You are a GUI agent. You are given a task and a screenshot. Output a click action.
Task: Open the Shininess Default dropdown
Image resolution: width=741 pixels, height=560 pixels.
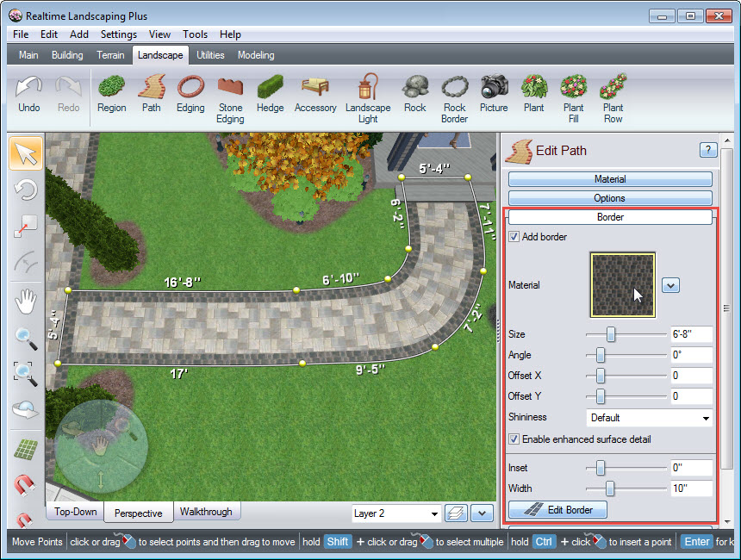tap(650, 418)
